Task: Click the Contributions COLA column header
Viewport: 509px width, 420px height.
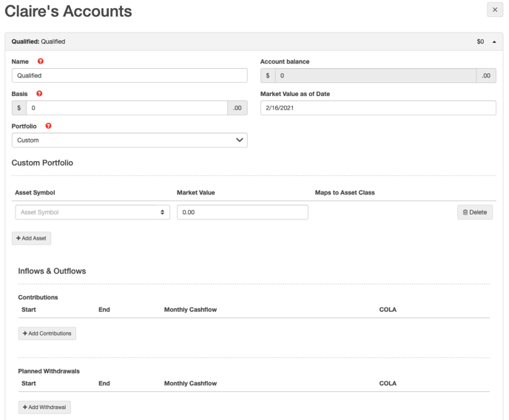Action: (x=388, y=310)
